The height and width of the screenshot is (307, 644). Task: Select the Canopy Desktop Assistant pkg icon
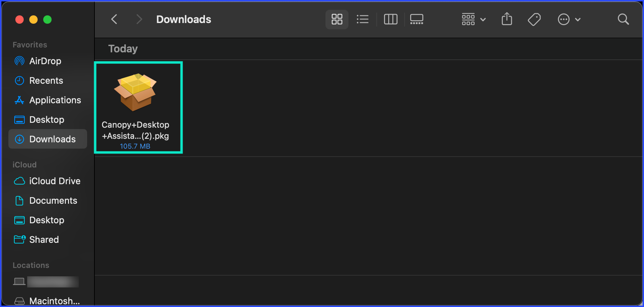(x=136, y=92)
